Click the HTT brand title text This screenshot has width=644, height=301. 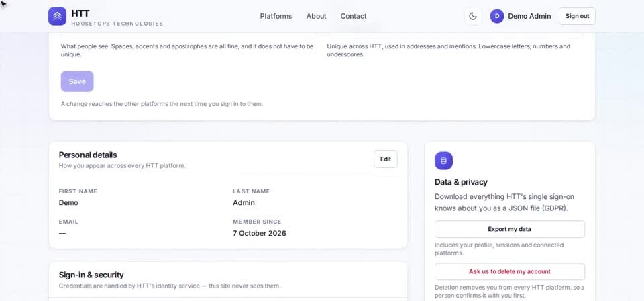click(80, 13)
